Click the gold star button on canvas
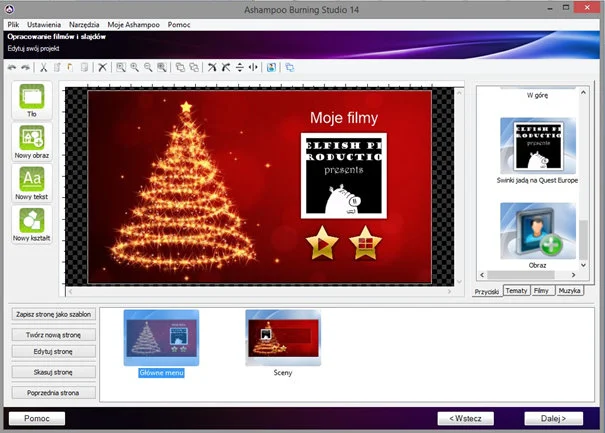The width and height of the screenshot is (605, 433). point(323,243)
